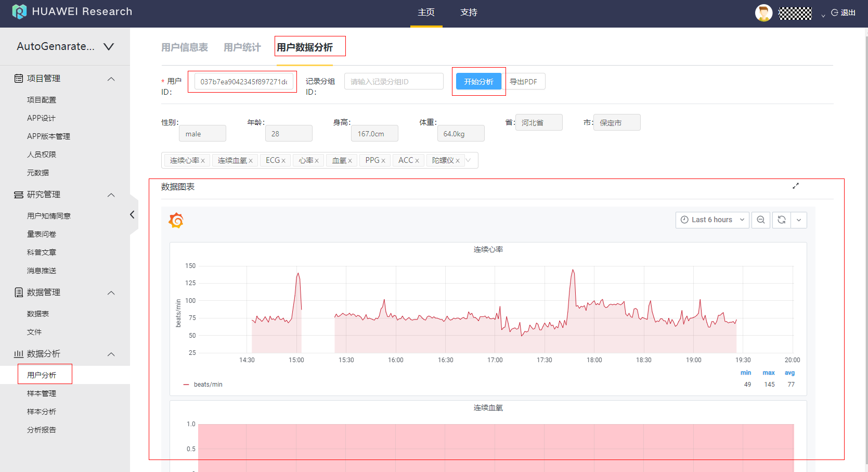868x472 pixels.
Task: Click the 数据分析 bar chart icon
Action: pyautogui.click(x=19, y=354)
